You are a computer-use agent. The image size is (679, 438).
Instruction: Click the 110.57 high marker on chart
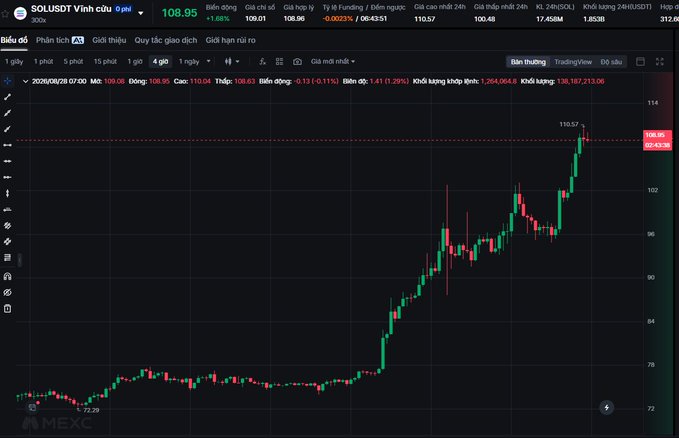(569, 124)
